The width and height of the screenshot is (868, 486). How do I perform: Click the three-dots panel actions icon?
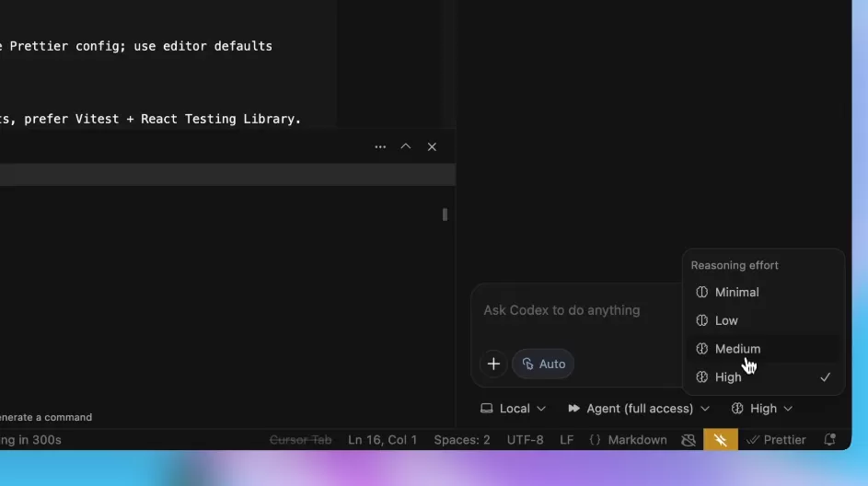pyautogui.click(x=380, y=146)
